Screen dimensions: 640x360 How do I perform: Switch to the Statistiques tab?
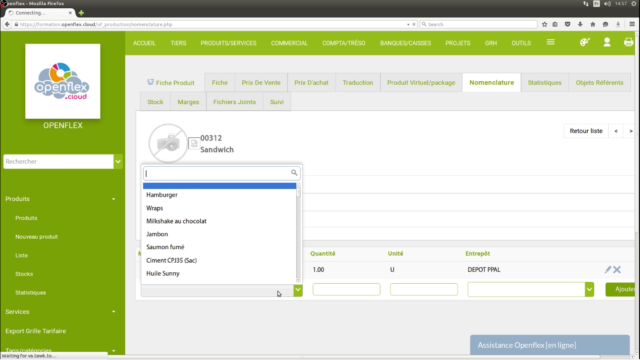pyautogui.click(x=544, y=82)
